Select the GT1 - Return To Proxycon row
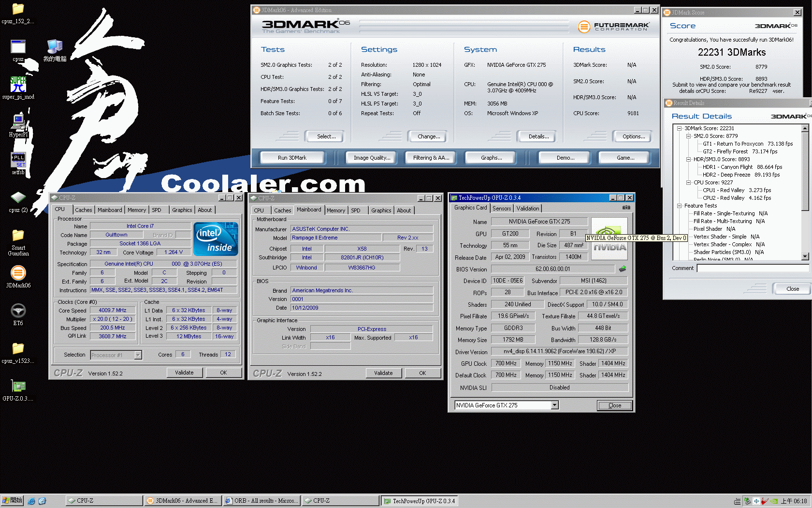 748,144
